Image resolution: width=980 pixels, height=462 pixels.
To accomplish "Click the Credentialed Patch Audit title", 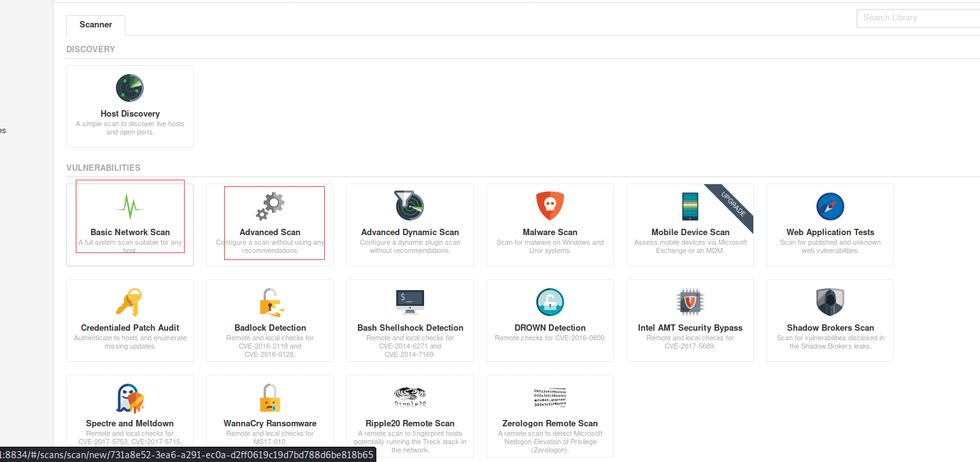I will point(130,328).
